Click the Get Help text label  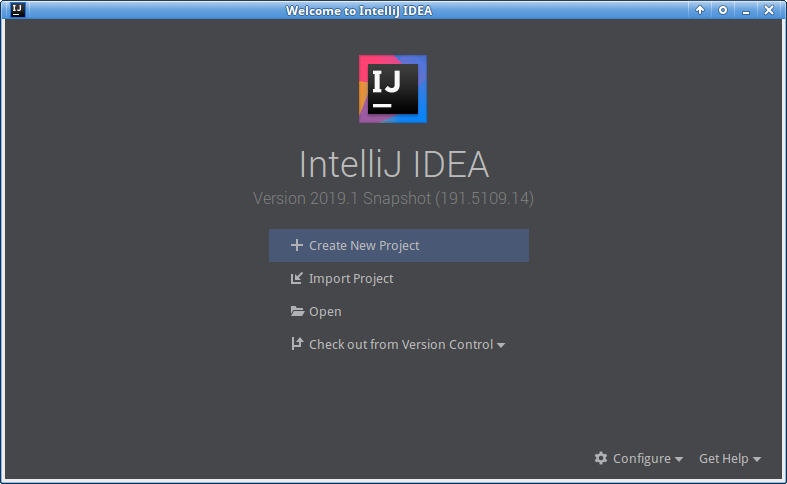[724, 458]
